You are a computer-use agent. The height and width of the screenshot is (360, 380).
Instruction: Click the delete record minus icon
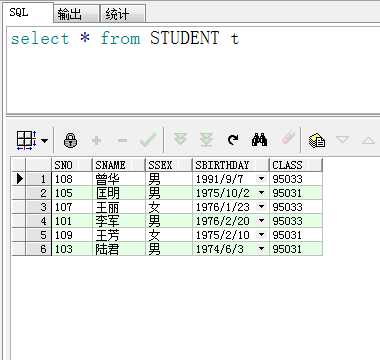pyautogui.click(x=122, y=140)
